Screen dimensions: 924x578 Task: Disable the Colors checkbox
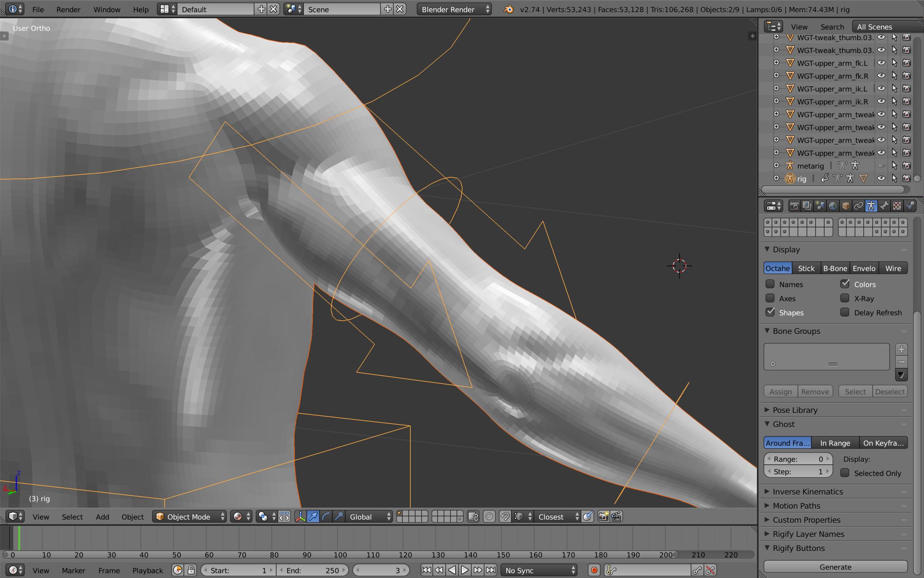click(x=845, y=284)
